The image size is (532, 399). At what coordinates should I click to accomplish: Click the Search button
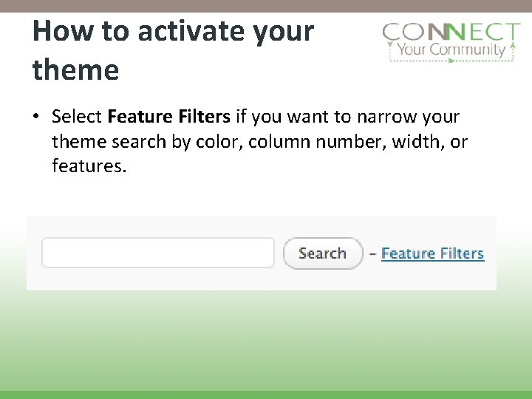click(x=323, y=253)
